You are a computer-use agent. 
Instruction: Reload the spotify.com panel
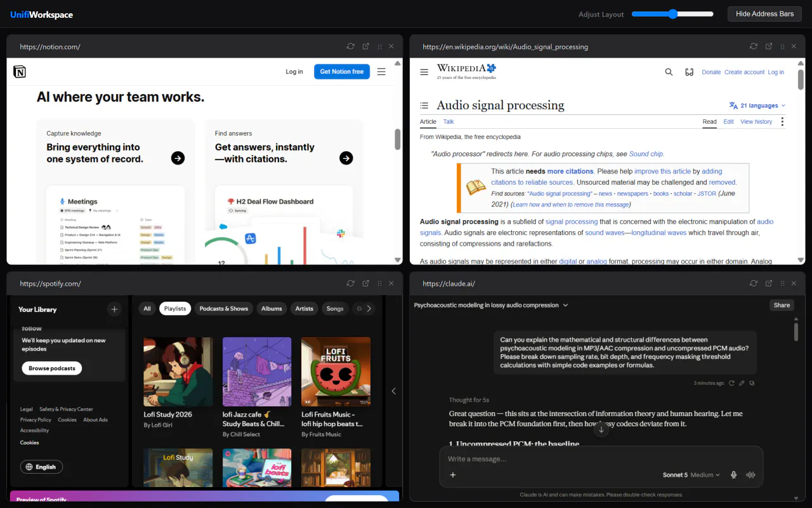coord(350,283)
